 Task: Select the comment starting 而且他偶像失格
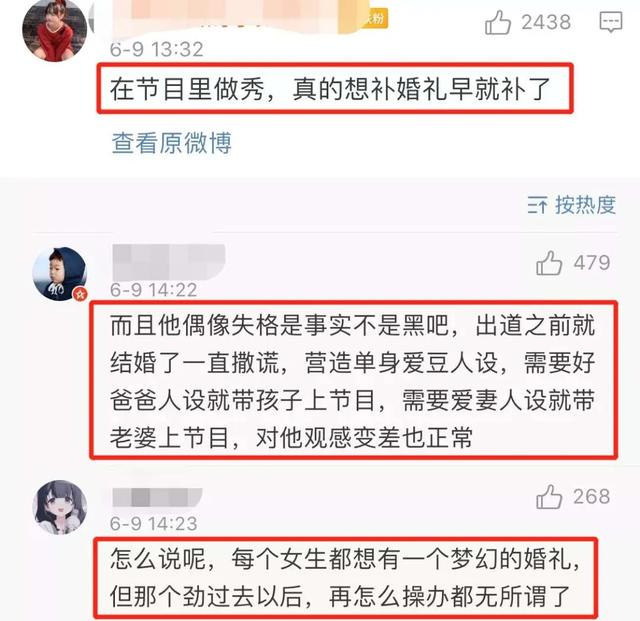tap(353, 381)
